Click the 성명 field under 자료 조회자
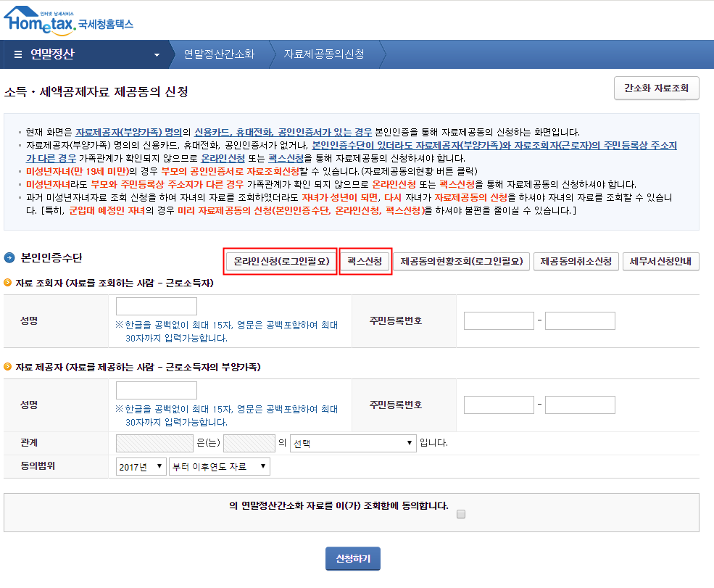 (157, 305)
